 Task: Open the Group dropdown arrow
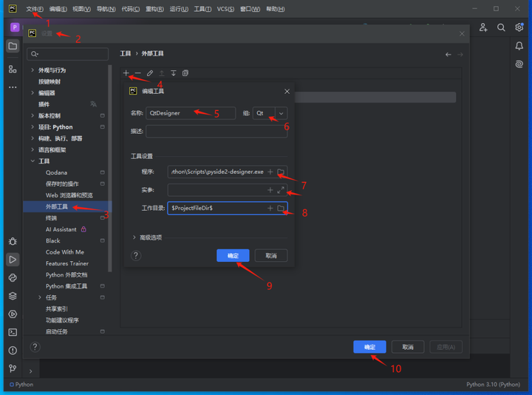tap(281, 113)
